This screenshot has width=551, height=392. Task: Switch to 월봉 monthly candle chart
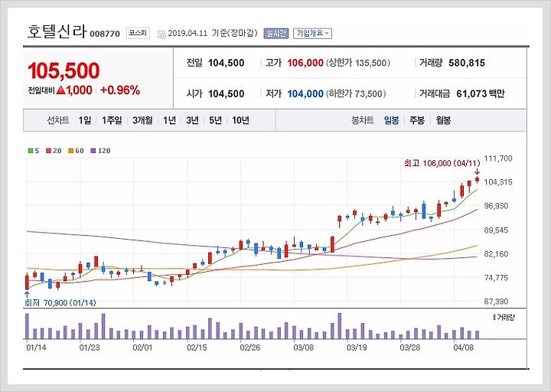[443, 121]
